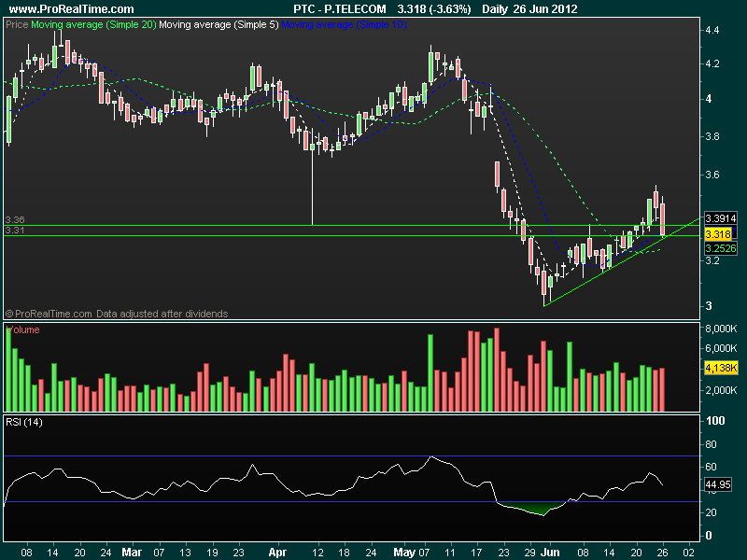Viewport: 747px width, 560px height.
Task: Click the 3.3914 price tag
Action: tap(720, 218)
